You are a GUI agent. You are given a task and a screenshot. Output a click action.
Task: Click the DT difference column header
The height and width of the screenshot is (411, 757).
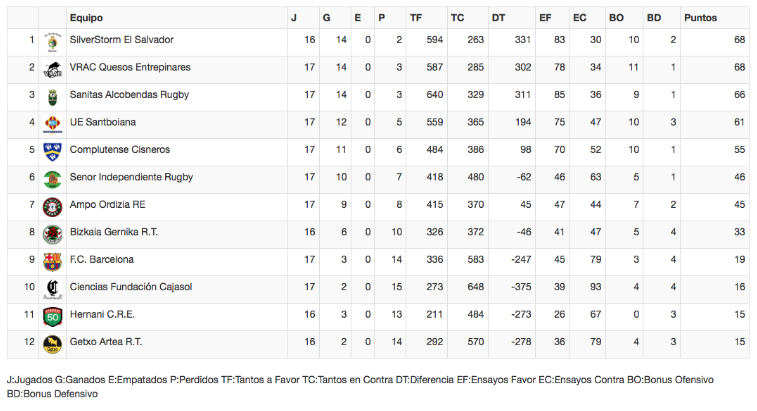tap(498, 18)
